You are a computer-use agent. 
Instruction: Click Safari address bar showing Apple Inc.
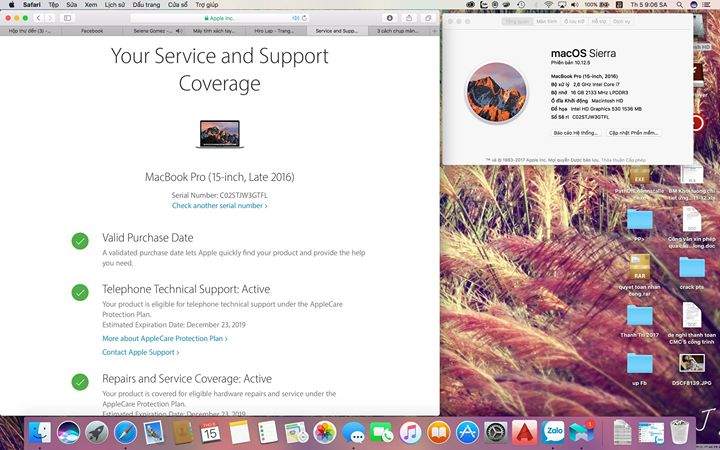(219, 18)
